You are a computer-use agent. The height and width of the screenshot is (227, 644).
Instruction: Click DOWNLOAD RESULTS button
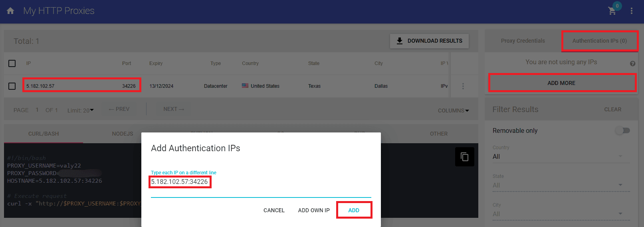[x=429, y=41]
